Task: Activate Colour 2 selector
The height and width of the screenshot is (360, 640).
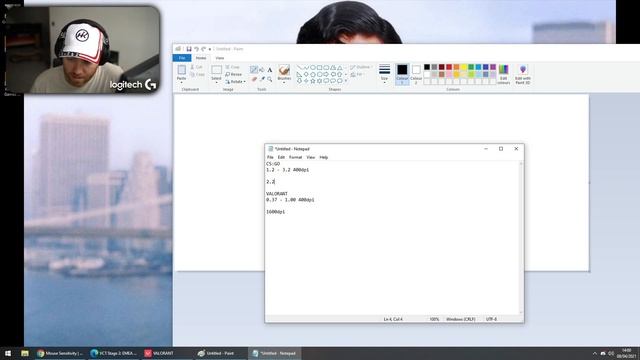Action: 416,74
